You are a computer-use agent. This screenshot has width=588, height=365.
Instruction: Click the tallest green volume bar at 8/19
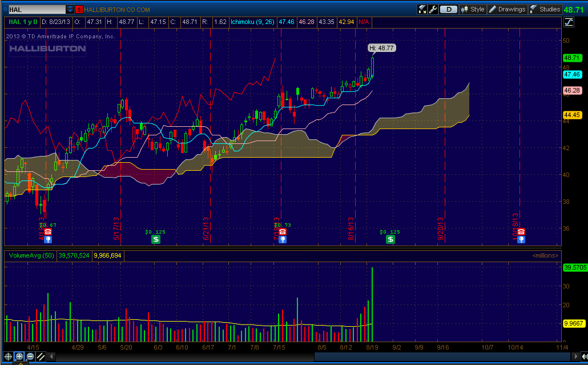[x=372, y=304]
